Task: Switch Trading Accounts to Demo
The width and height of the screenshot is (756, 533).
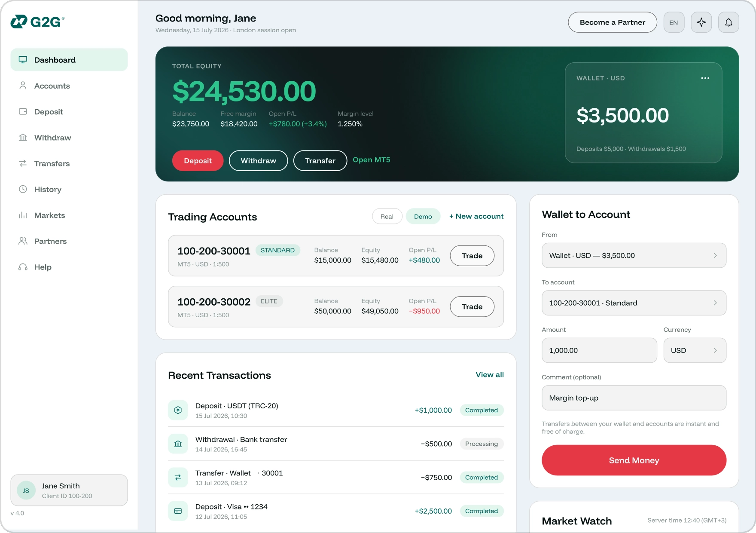Action: tap(423, 216)
